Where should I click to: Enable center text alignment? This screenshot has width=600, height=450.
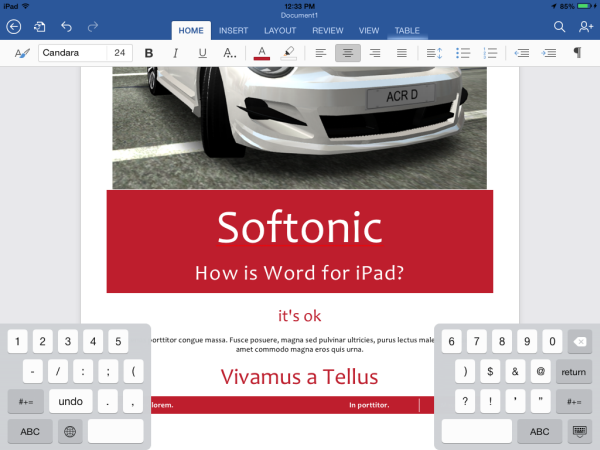pos(347,53)
